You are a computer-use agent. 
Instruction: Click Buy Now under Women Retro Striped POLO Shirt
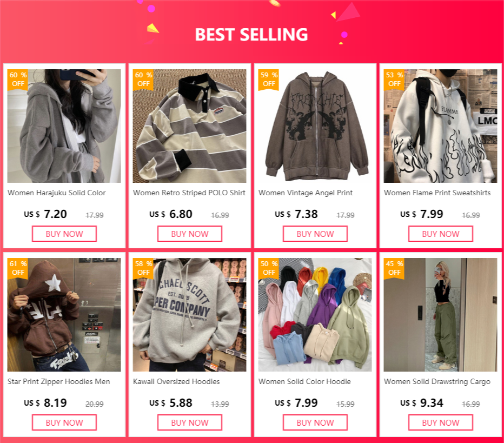[190, 234]
